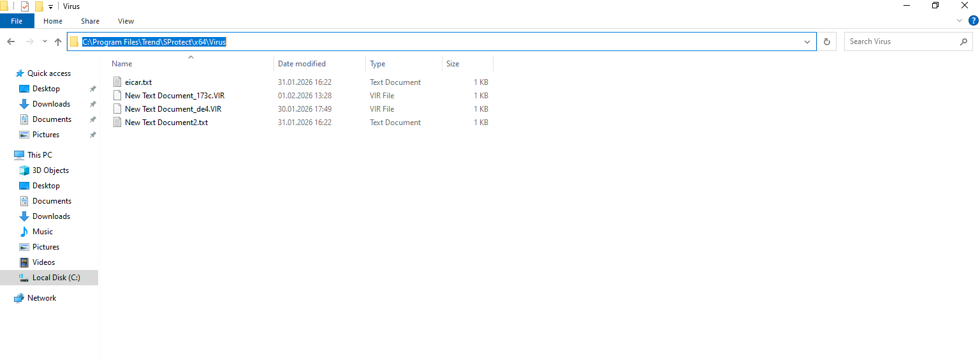Open the Share ribbon tab
Screen dimensions: 980x360
pyautogui.click(x=90, y=21)
